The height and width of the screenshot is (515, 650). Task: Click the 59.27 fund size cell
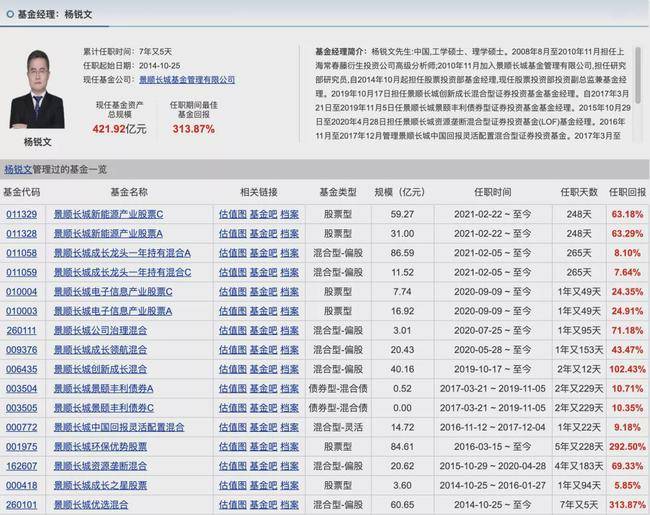[402, 214]
